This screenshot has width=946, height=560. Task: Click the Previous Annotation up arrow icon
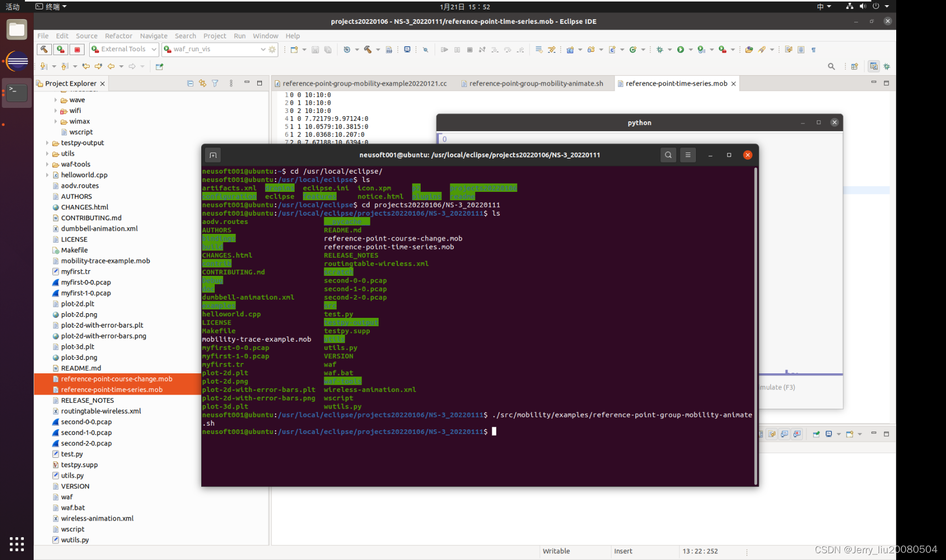click(65, 66)
